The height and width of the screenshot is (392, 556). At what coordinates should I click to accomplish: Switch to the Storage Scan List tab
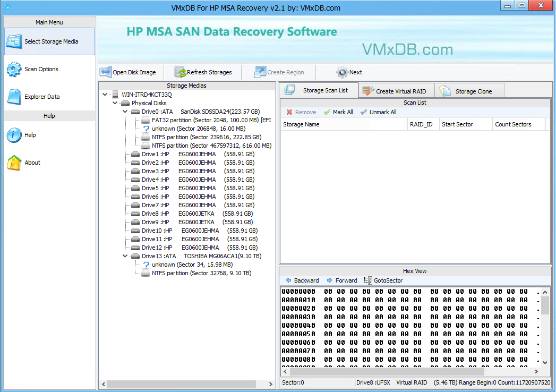319,90
